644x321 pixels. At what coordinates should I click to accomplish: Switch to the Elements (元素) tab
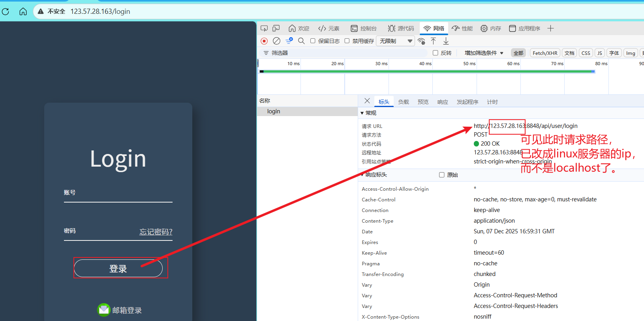[x=329, y=28]
